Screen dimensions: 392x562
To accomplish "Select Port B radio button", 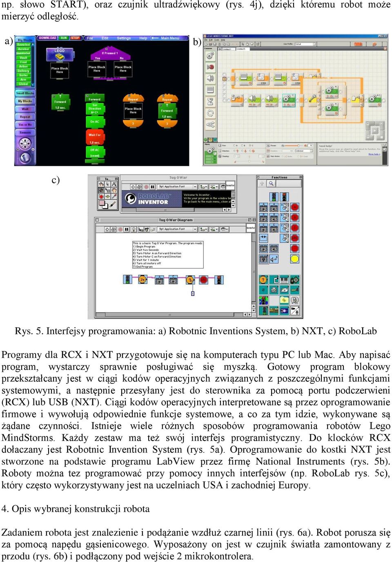I will (241, 146).
